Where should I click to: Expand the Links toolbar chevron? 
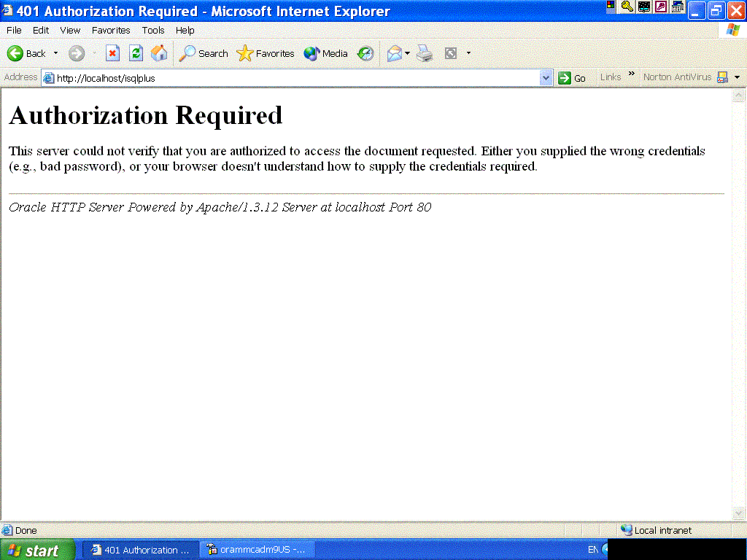point(631,74)
